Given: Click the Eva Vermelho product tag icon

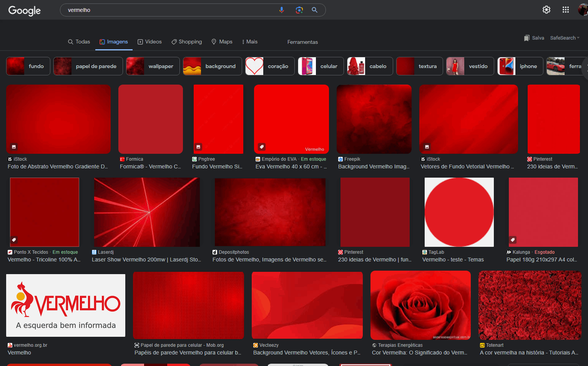Looking at the screenshot, I should 262,147.
